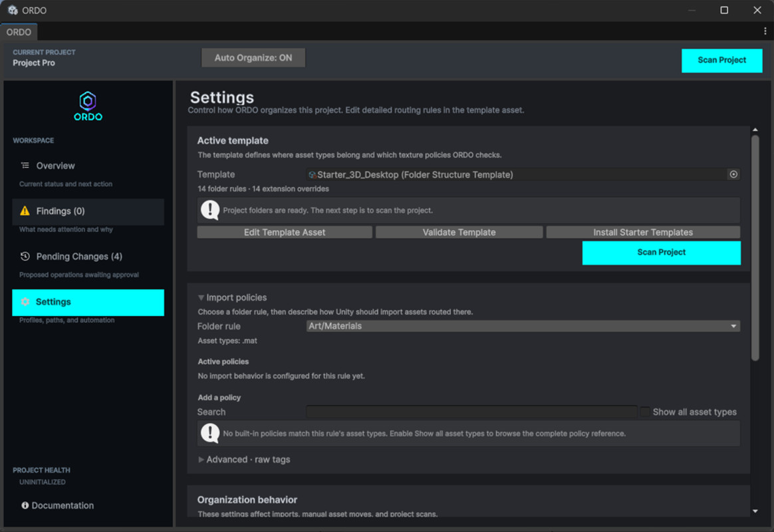774x532 pixels.
Task: Click the 'Asset types: .mat' text
Action: (x=227, y=340)
